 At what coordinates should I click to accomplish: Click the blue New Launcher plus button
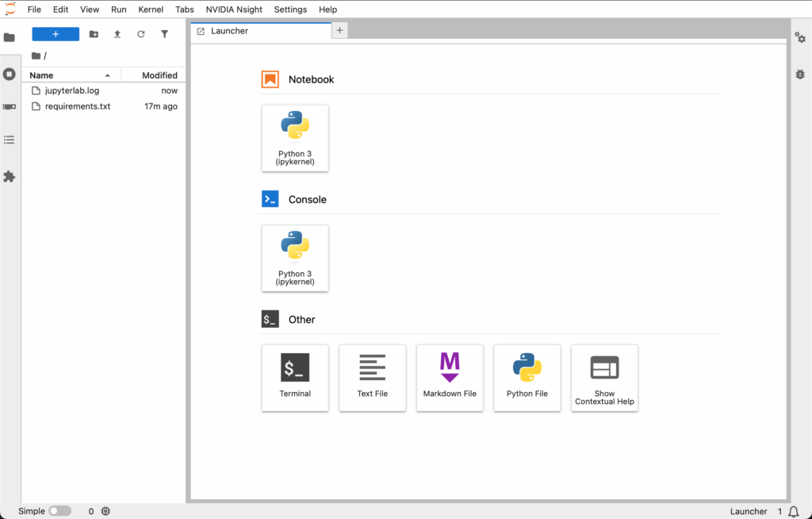tap(56, 34)
